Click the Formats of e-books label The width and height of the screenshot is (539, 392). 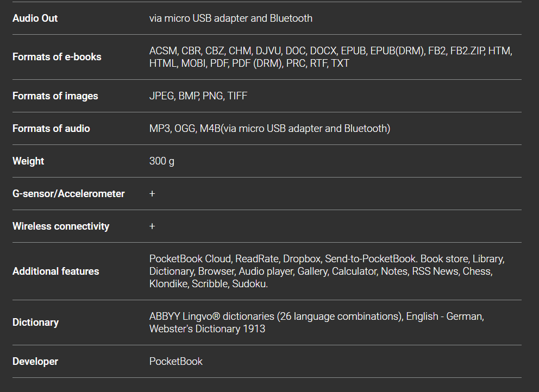coord(57,57)
